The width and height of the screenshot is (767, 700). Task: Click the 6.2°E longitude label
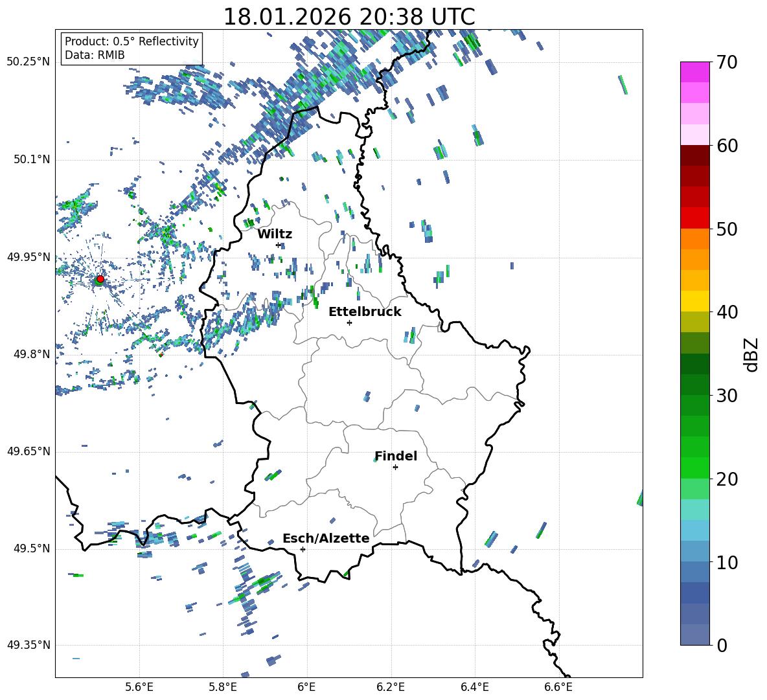tap(391, 687)
